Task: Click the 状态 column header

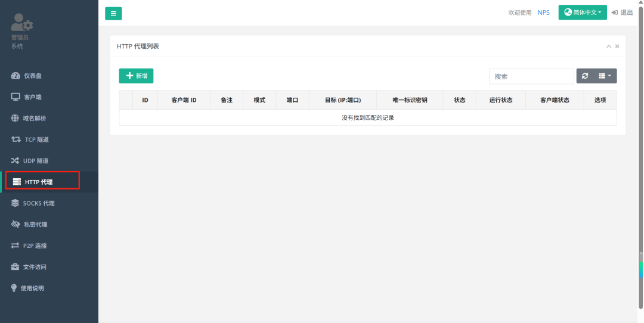Action: coord(460,100)
